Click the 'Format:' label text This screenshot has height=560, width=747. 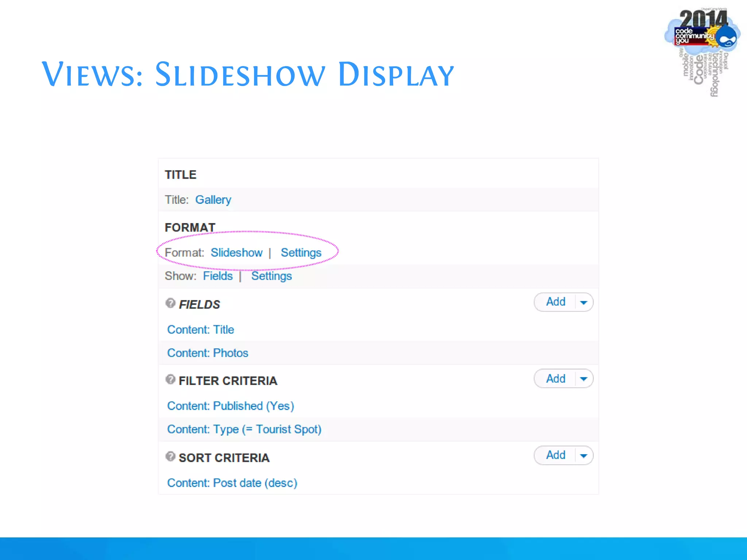click(184, 253)
